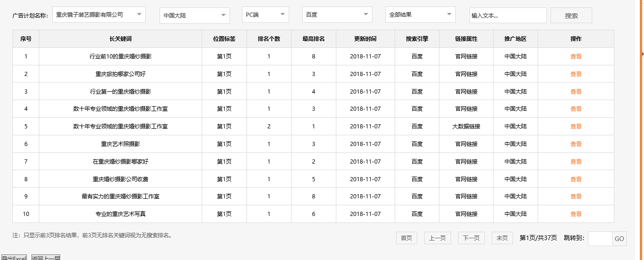Click the 注 footnote about 前3页排名结果
The width and height of the screenshot is (644, 260).
93,235
